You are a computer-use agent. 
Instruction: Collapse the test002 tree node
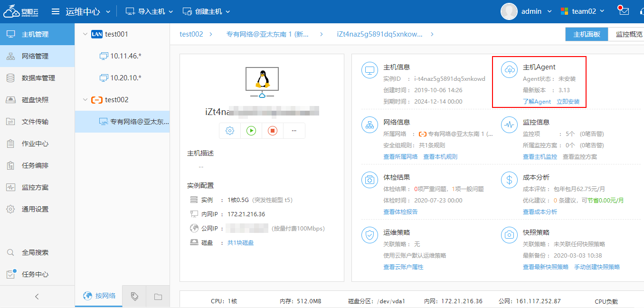[85, 99]
